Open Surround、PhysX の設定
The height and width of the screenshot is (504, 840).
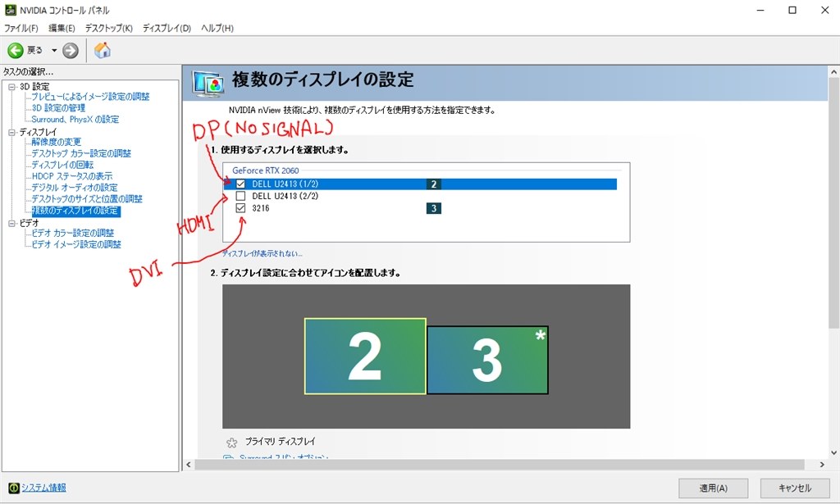75,120
